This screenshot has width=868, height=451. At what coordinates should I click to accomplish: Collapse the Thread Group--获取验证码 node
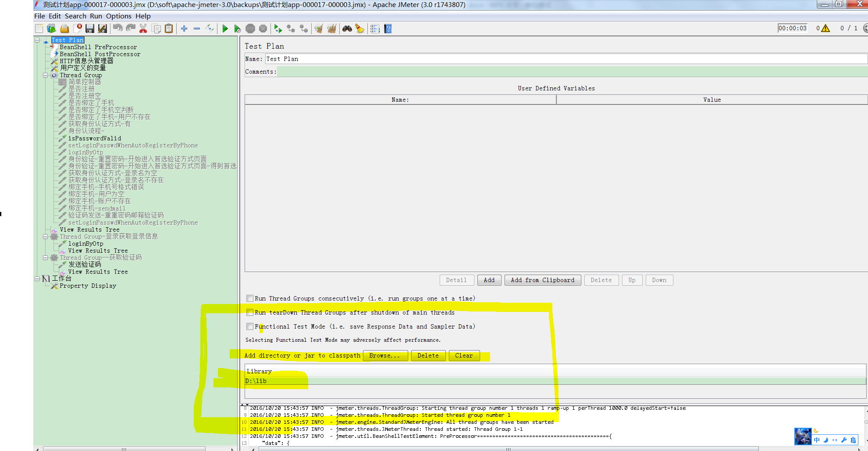pyautogui.click(x=46, y=258)
